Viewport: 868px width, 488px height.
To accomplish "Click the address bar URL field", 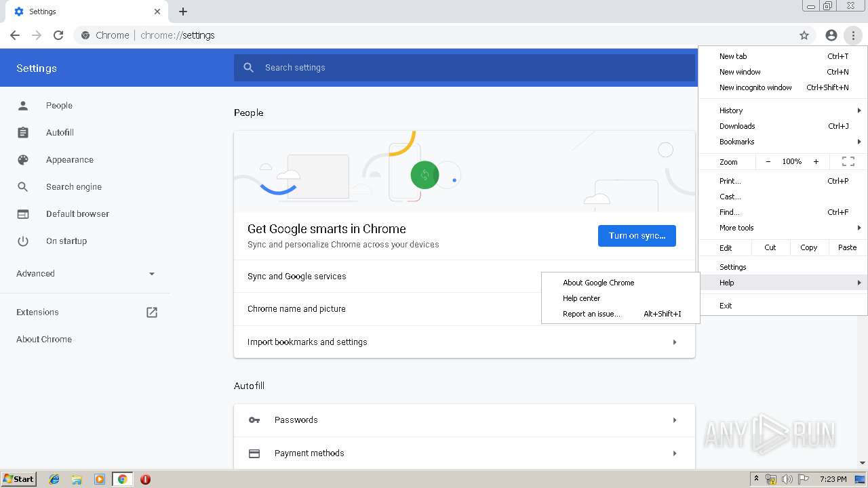I will (434, 35).
